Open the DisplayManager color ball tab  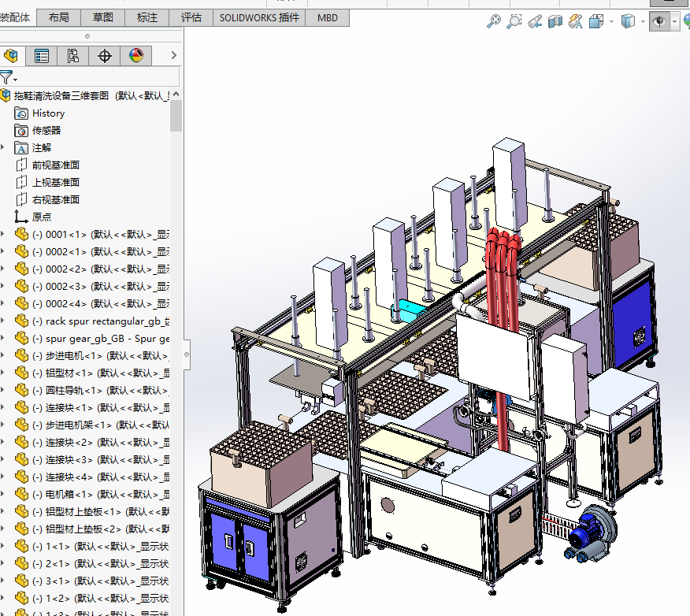click(135, 56)
